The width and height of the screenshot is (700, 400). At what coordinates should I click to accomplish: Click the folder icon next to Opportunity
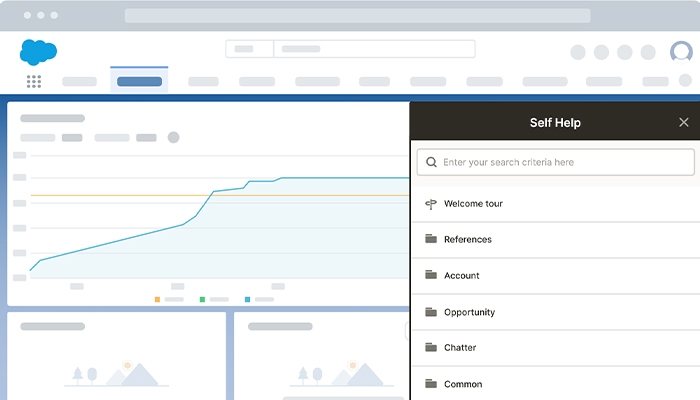(431, 312)
